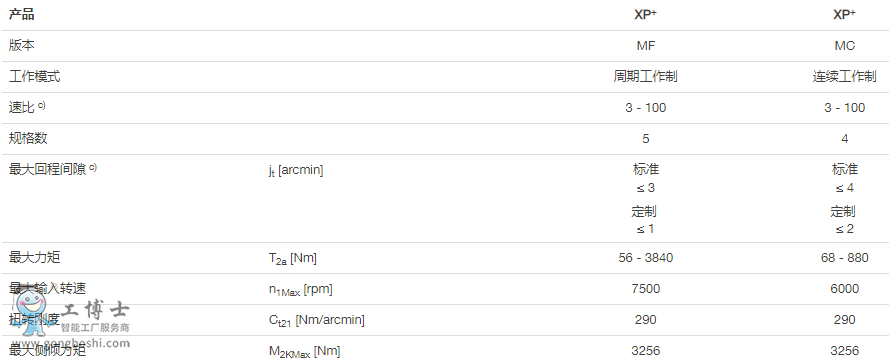889x363 pixels.
Task: Click the Ct21 [Nm/arcmin] symbol cell
Action: (316, 320)
